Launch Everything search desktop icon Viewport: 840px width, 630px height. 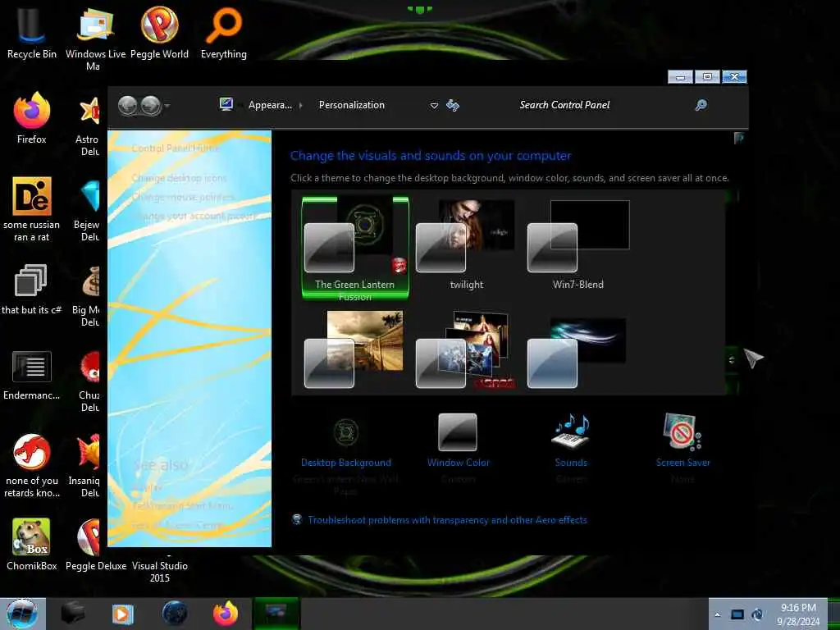pos(223,33)
